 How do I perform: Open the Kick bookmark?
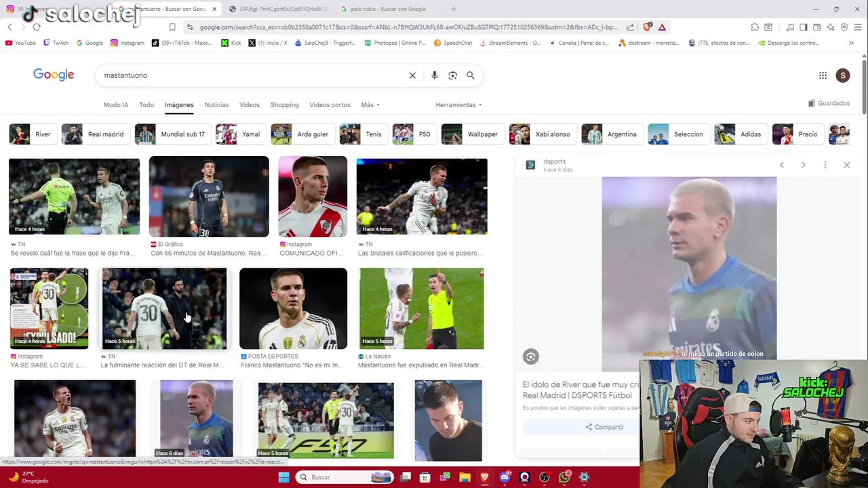(231, 43)
